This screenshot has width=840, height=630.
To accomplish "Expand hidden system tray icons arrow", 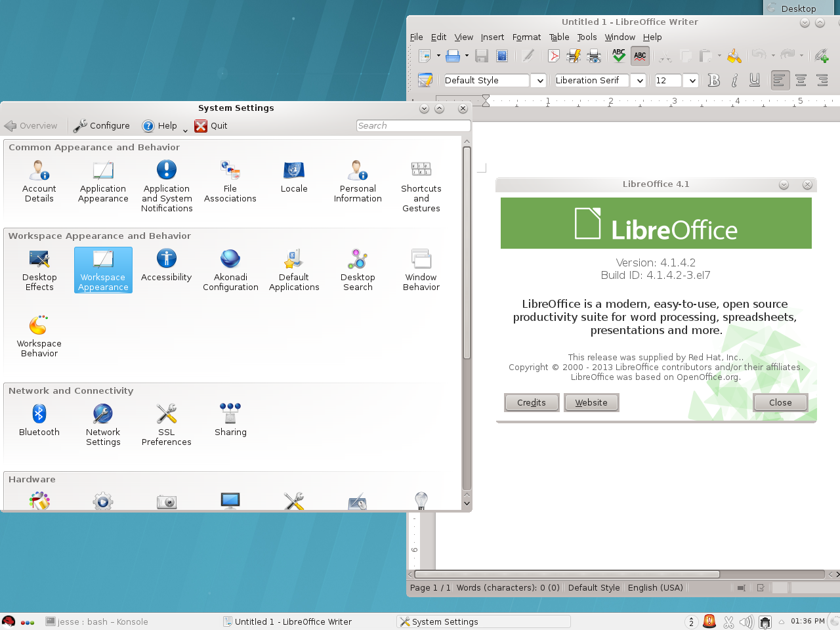I will point(782,622).
